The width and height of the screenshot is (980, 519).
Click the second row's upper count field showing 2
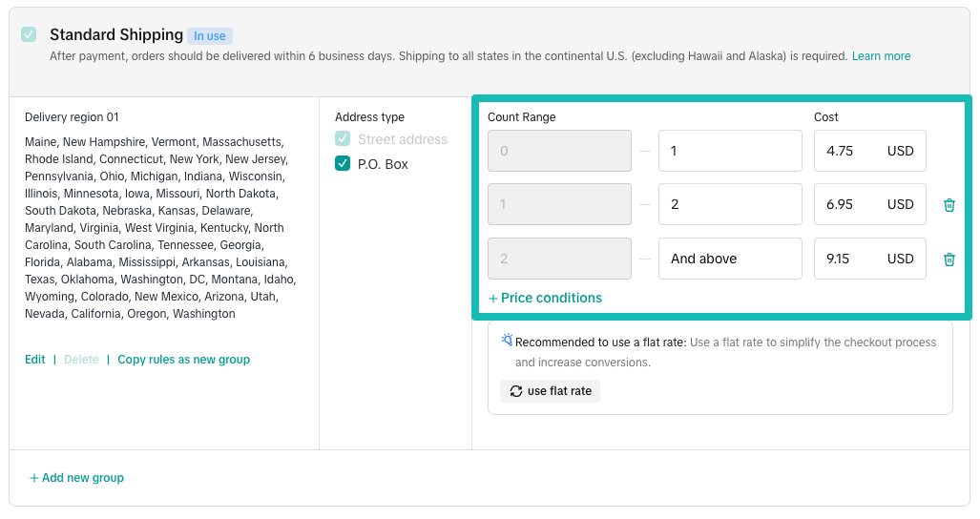point(729,204)
